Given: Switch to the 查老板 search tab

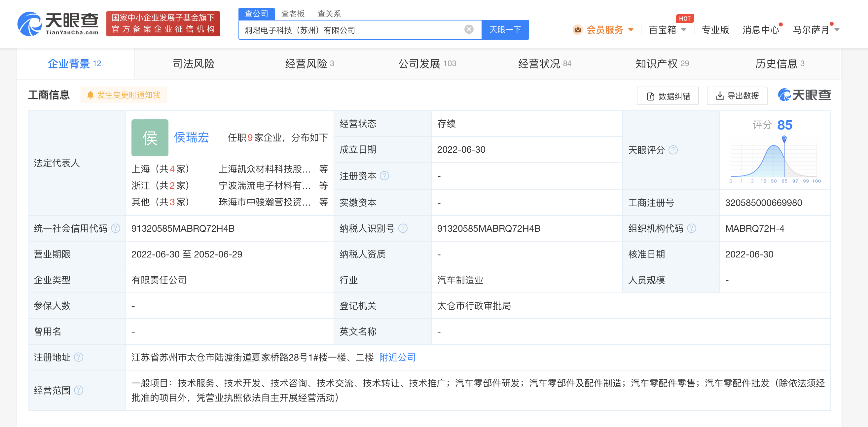Looking at the screenshot, I should point(293,14).
